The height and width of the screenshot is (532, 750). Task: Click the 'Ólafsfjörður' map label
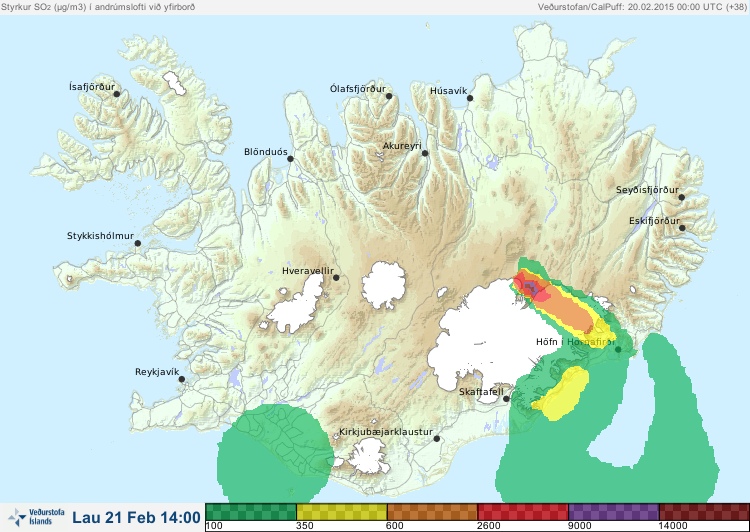point(358,89)
